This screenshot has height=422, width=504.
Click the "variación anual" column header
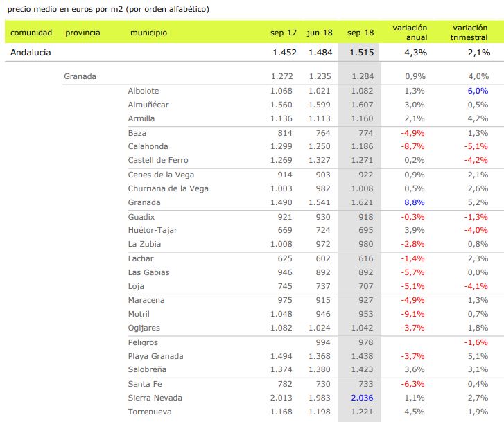[x=410, y=33]
